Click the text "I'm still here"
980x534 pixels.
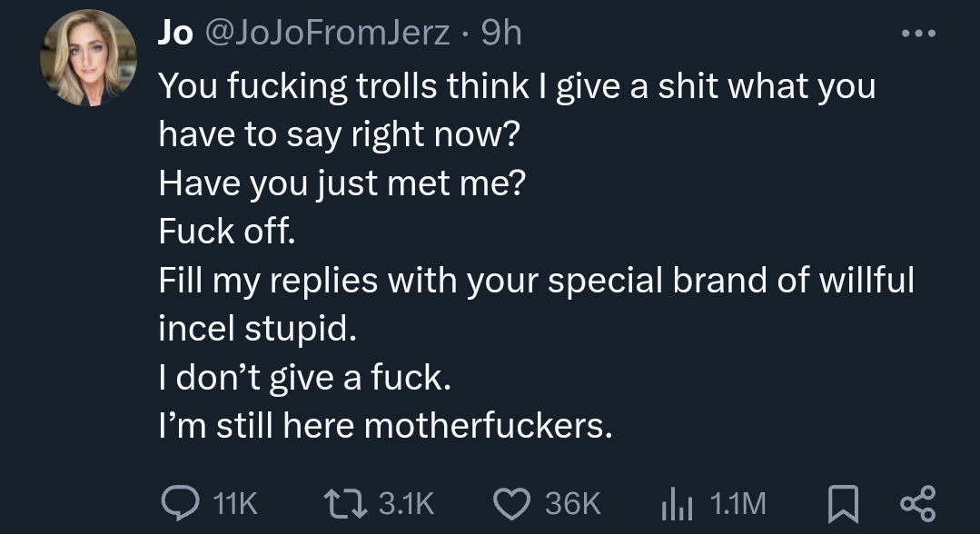click(x=256, y=426)
